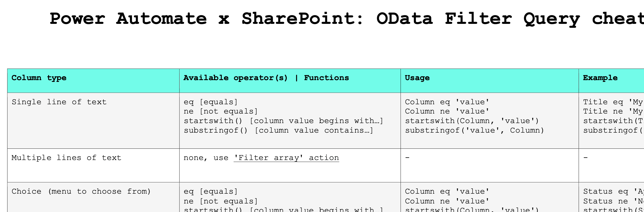
Task: Click the 'substringof() [column value contains…]' line
Action: 278,130
